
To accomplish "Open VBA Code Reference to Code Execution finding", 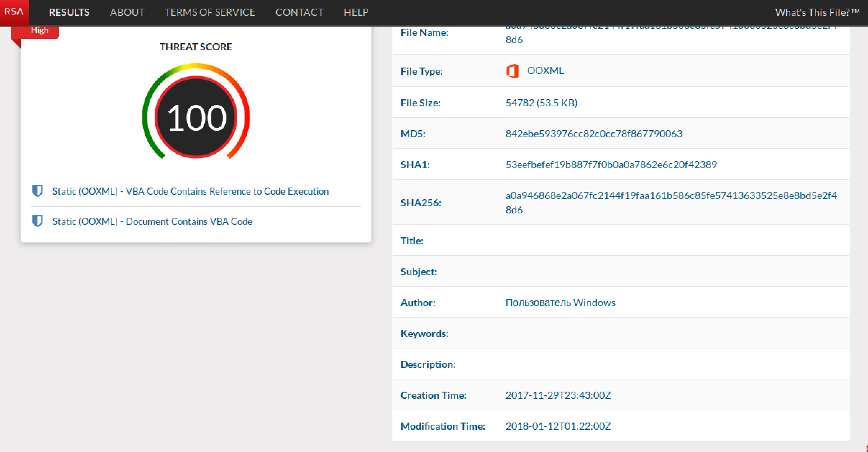I will coord(190,191).
